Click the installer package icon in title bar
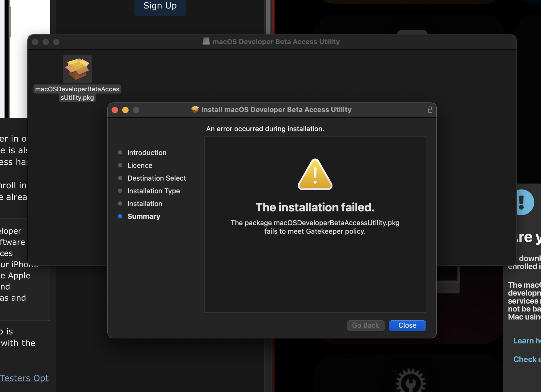This screenshot has width=541, height=392. coord(195,109)
